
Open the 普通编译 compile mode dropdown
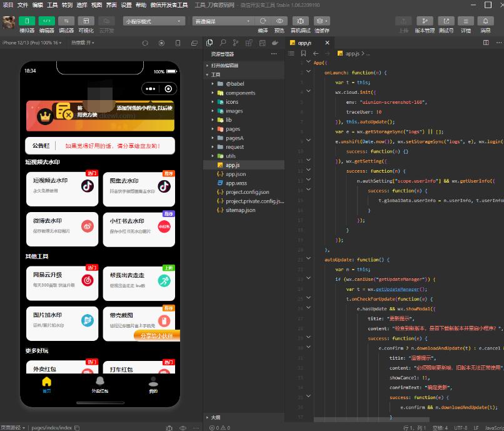point(223,21)
